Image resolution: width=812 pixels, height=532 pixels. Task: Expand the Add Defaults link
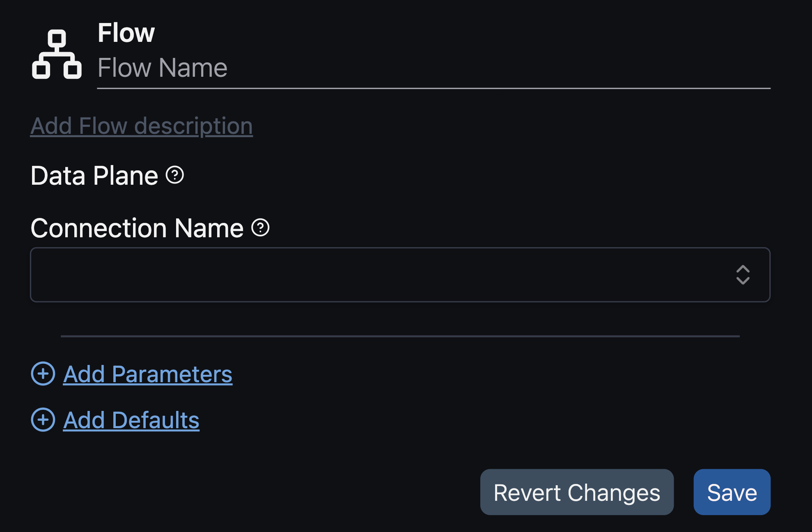click(x=131, y=420)
